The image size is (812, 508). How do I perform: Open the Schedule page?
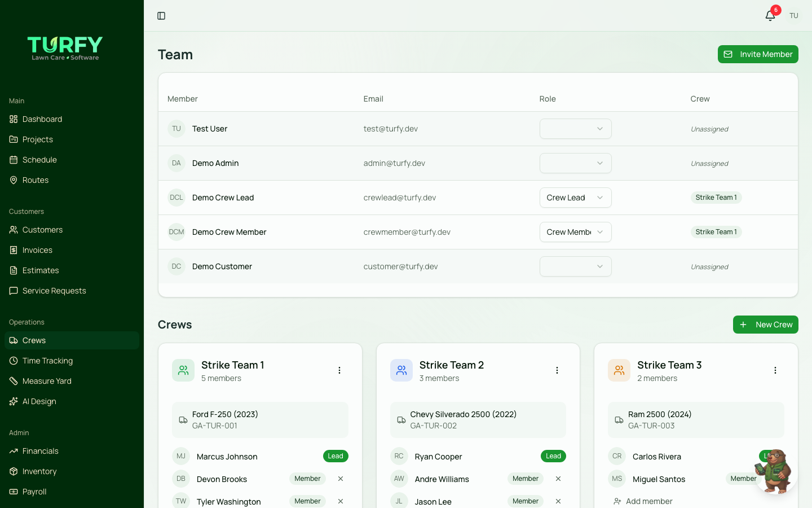(72, 160)
